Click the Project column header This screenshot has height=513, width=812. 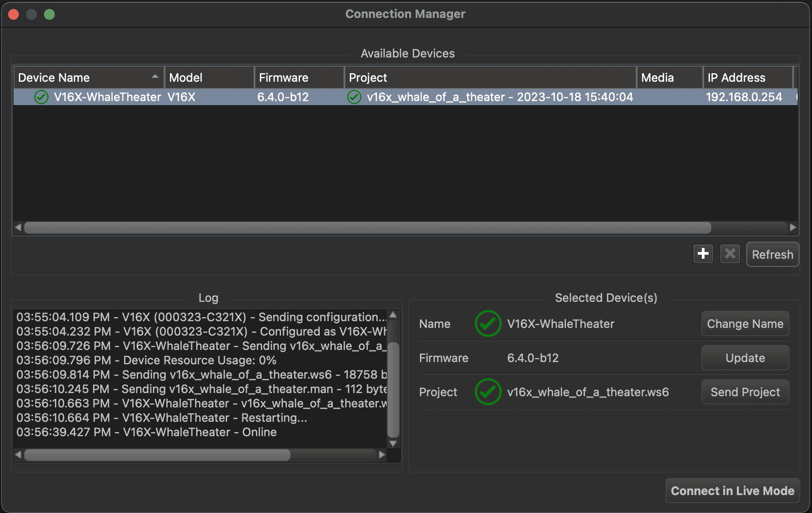[490, 78]
